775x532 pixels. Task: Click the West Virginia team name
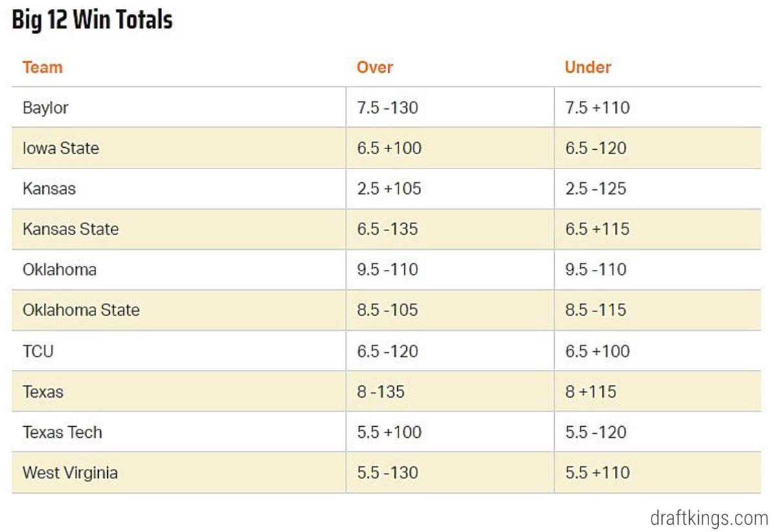tap(70, 473)
